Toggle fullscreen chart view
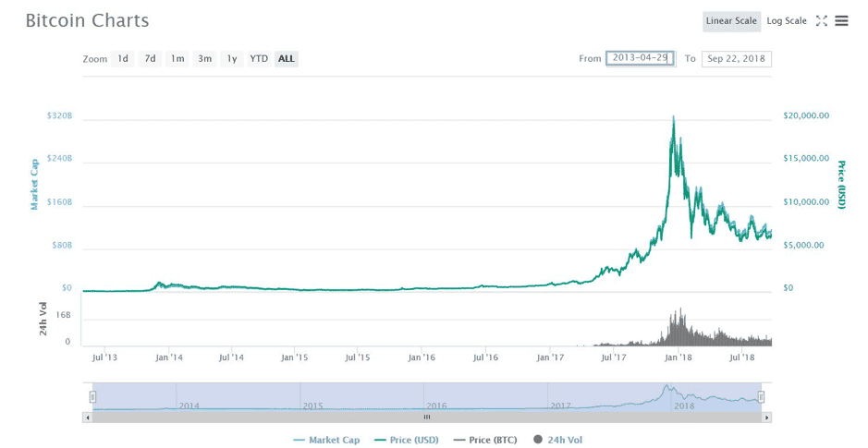 822,21
